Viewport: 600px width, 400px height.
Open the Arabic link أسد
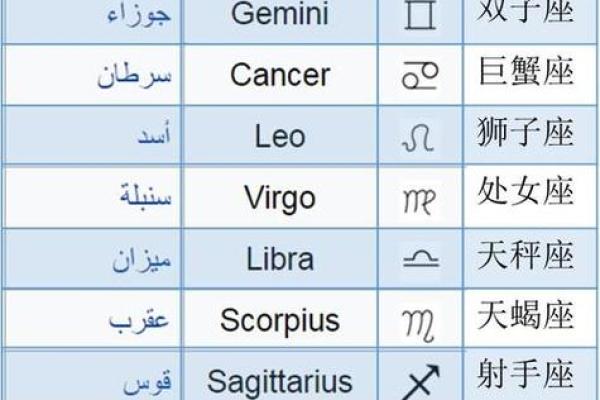point(154,135)
